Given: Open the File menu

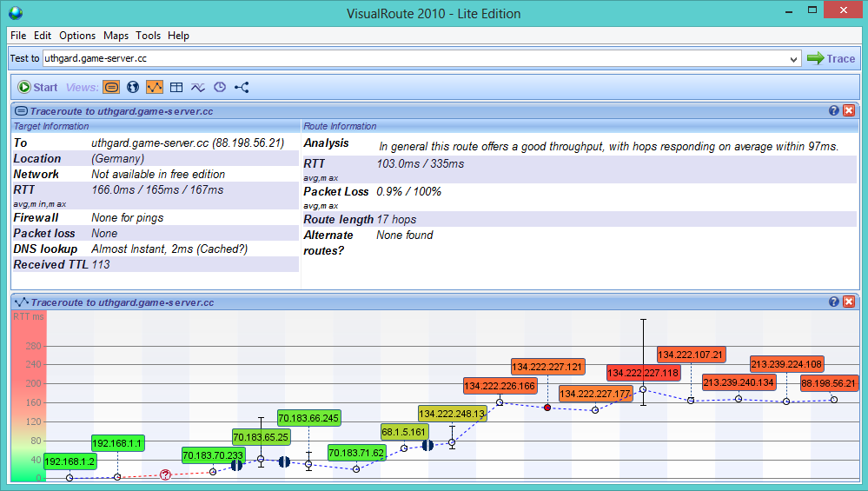Looking at the screenshot, I should click(x=18, y=36).
